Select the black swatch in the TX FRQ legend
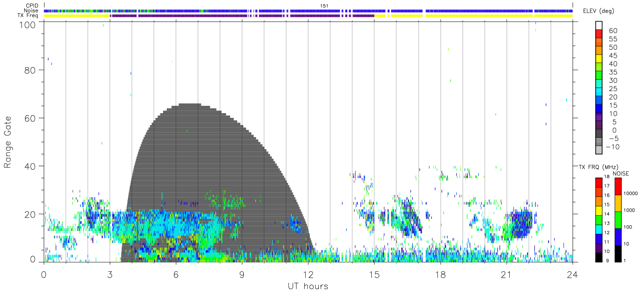Image resolution: width=644 pixels, height=297 pixels. [x=599, y=257]
